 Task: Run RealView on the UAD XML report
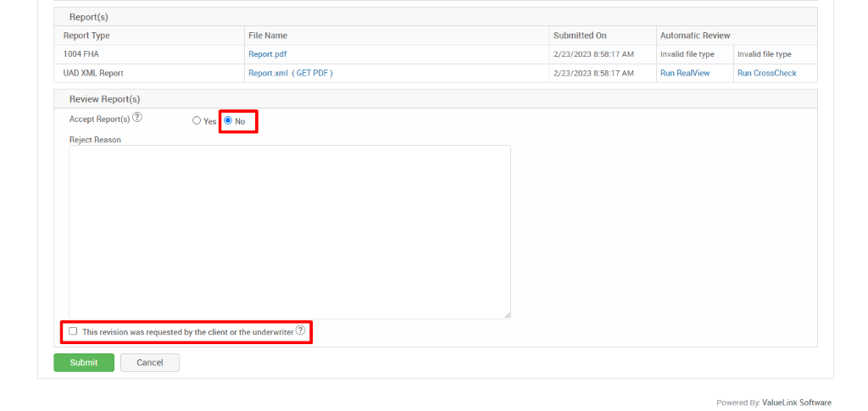685,73
